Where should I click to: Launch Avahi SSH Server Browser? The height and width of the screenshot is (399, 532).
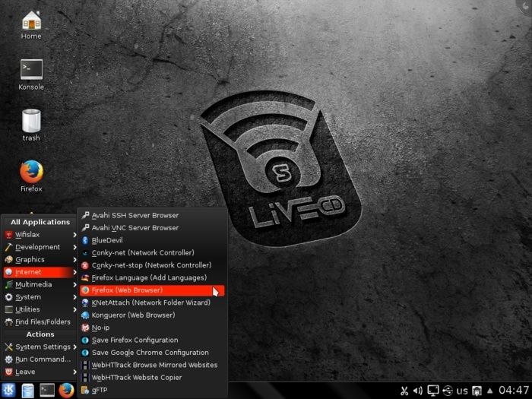[152, 215]
